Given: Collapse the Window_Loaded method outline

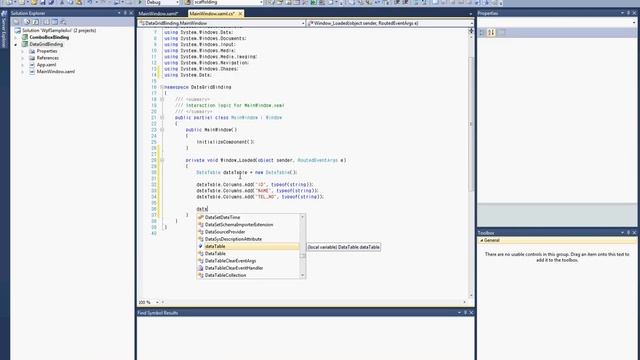Looking at the screenshot, I should tap(162, 160).
